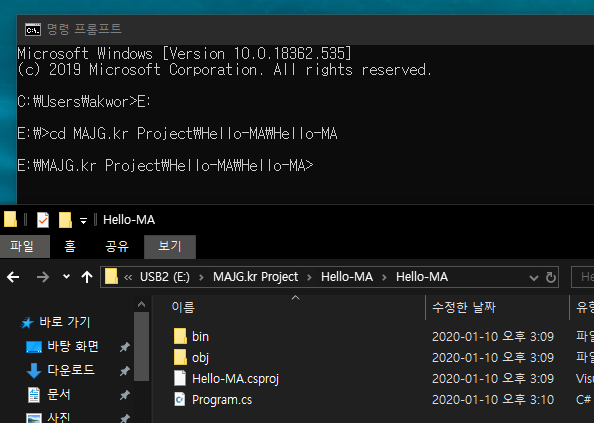The height and width of the screenshot is (423, 594).
Task: Select 다운로드 in navigation pane
Action: click(x=71, y=370)
